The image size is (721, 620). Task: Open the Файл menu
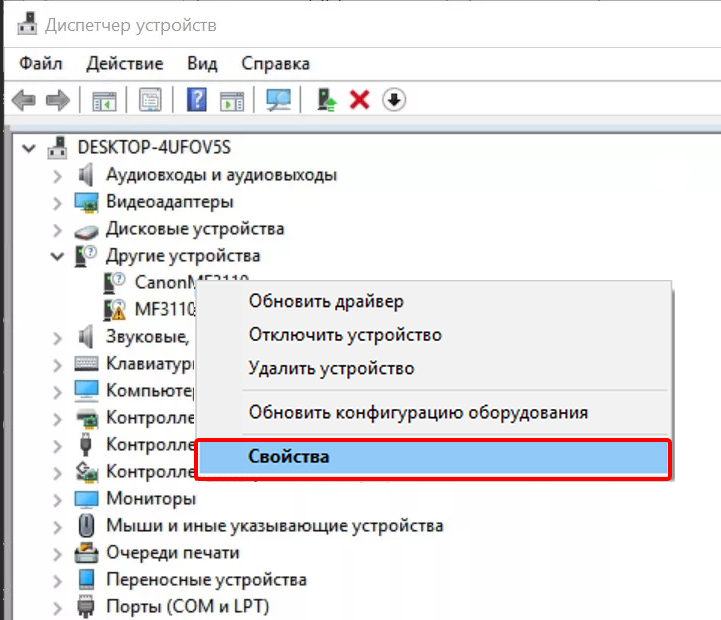pyautogui.click(x=40, y=63)
